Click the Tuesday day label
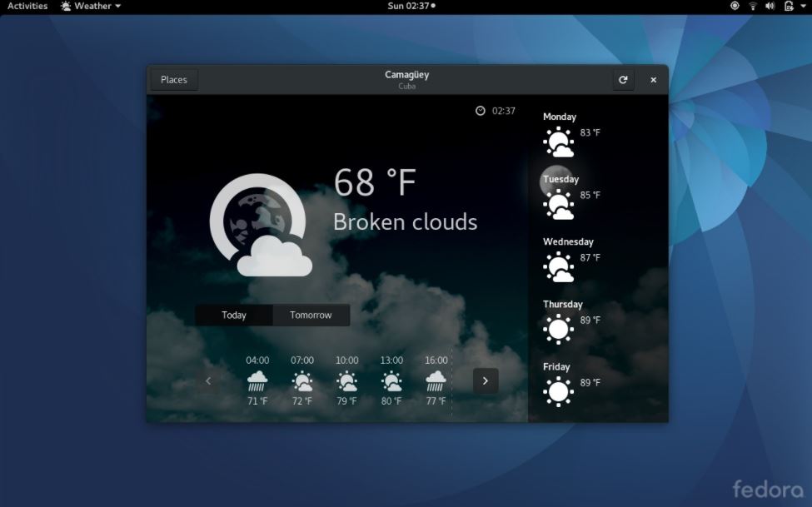 (560, 179)
